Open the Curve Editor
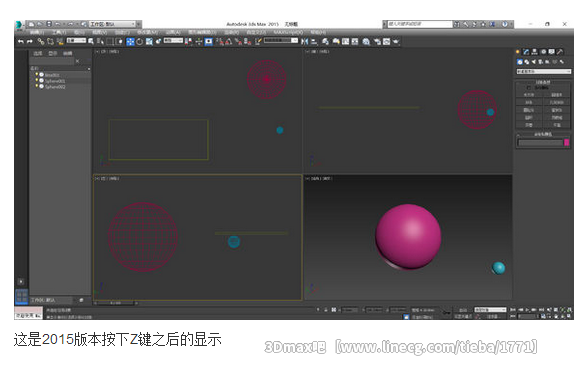The width and height of the screenshot is (577, 366). point(345,42)
